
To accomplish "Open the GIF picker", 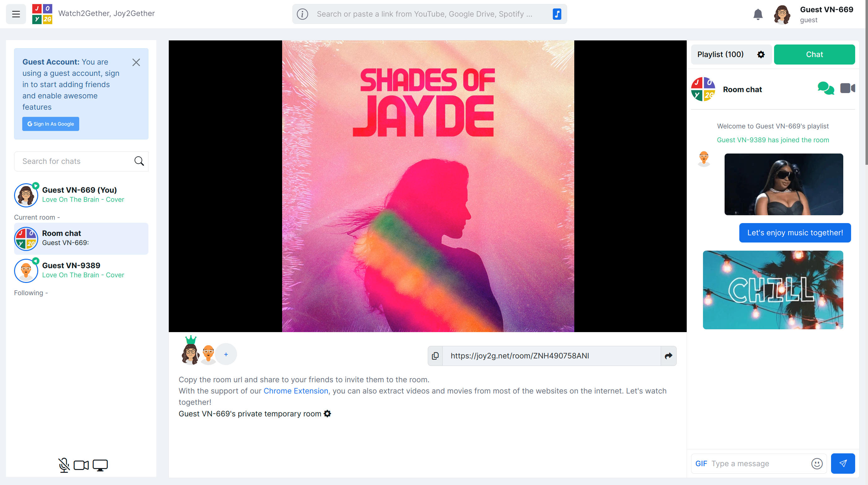I will [701, 464].
